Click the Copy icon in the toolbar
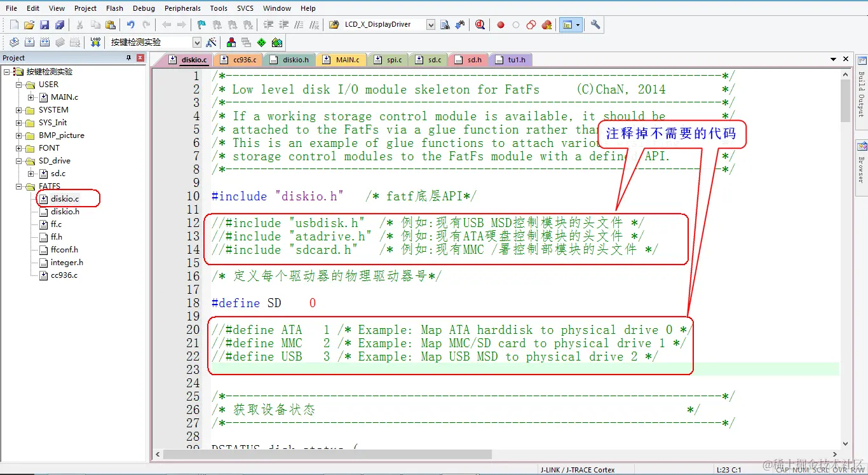This screenshot has height=475, width=868. click(95, 25)
